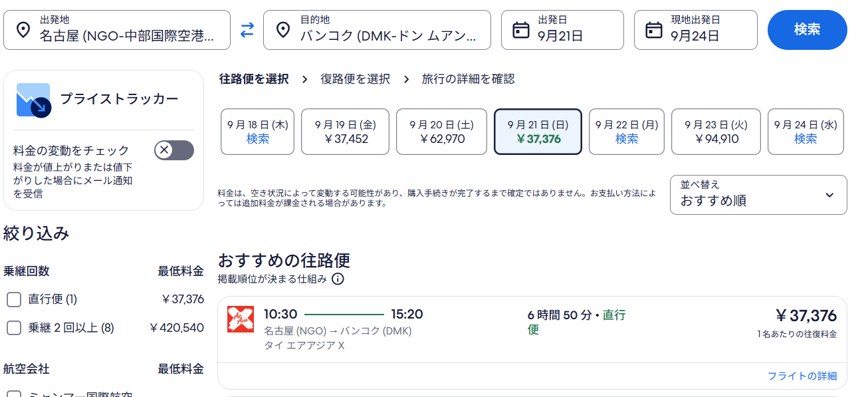Open the フライトの詳細 link

[x=802, y=376]
